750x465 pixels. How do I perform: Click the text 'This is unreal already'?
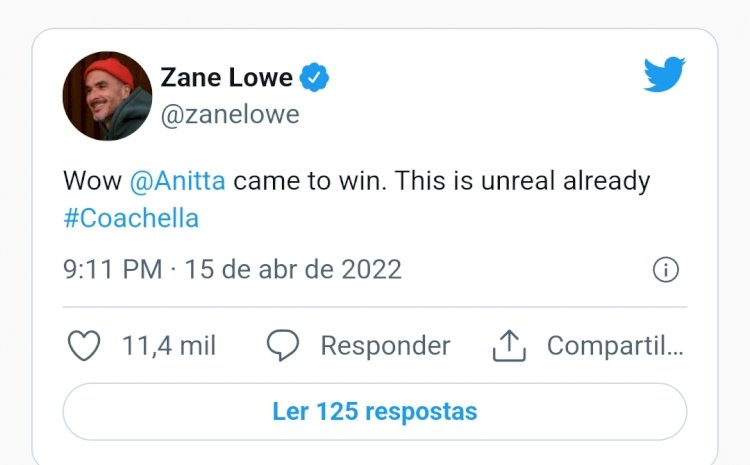tap(522, 182)
